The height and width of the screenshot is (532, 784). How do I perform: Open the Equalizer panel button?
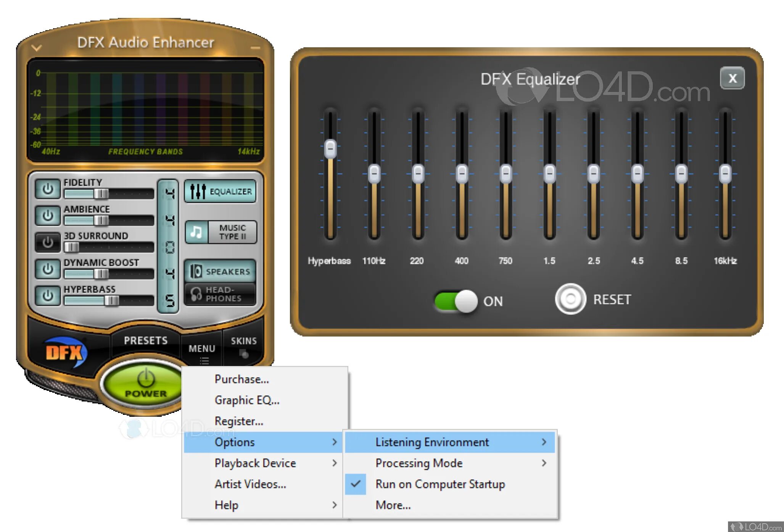[221, 191]
